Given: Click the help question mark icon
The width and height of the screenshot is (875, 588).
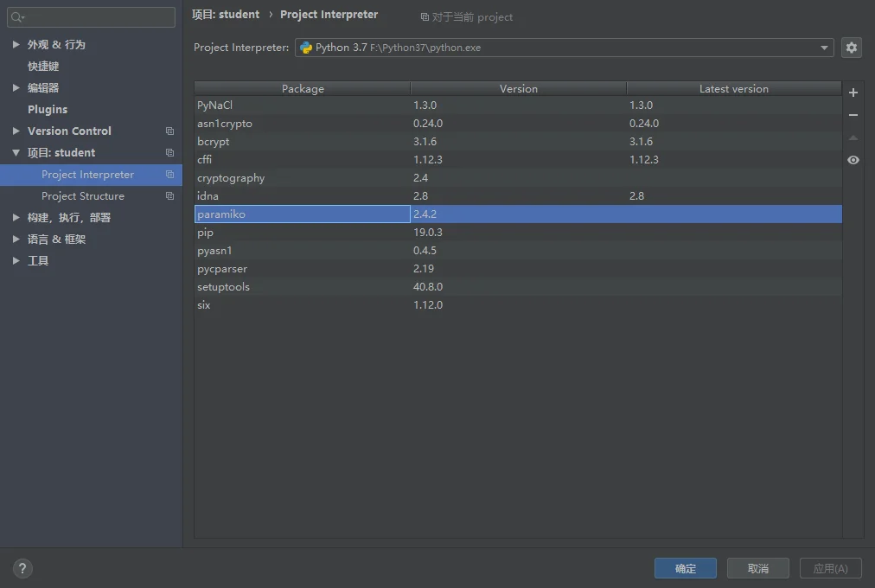Looking at the screenshot, I should click(22, 568).
